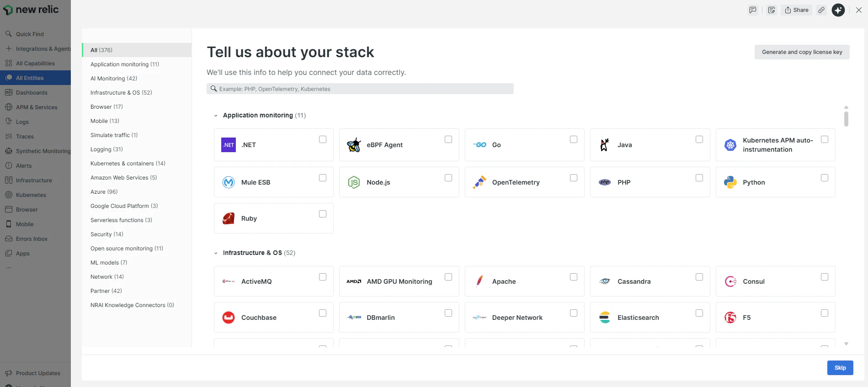Click the Ruby gem icon

pyautogui.click(x=229, y=218)
